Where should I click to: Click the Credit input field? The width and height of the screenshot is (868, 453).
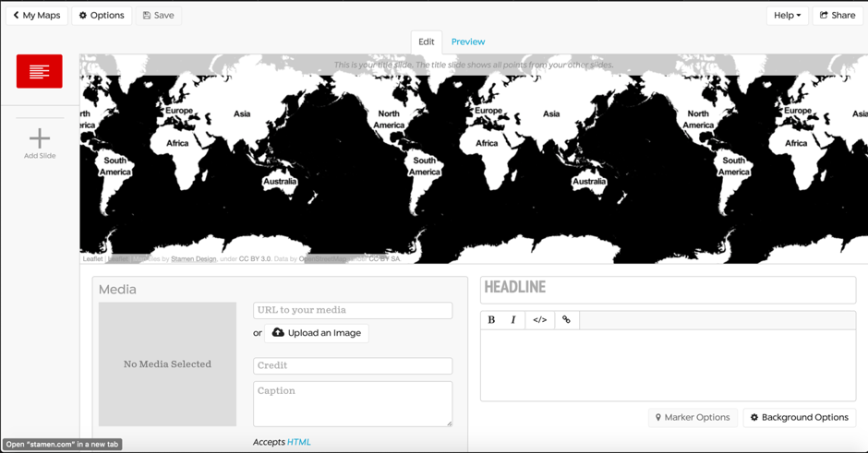(x=353, y=365)
